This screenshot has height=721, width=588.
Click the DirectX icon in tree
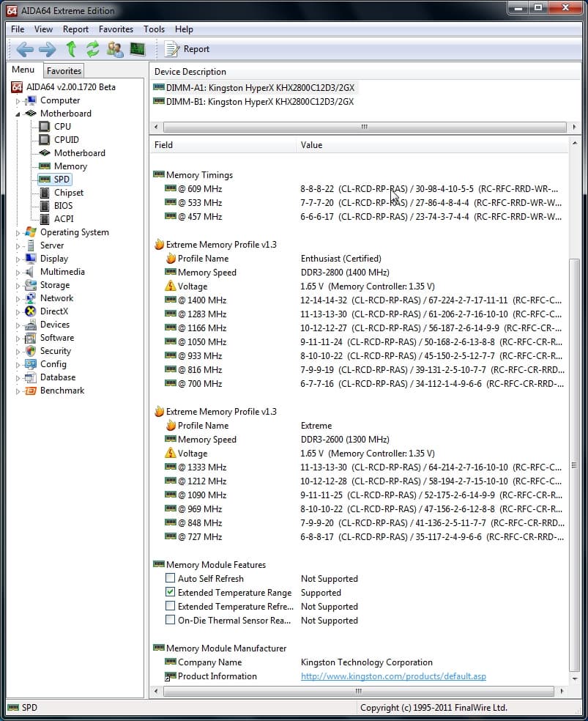pos(31,311)
